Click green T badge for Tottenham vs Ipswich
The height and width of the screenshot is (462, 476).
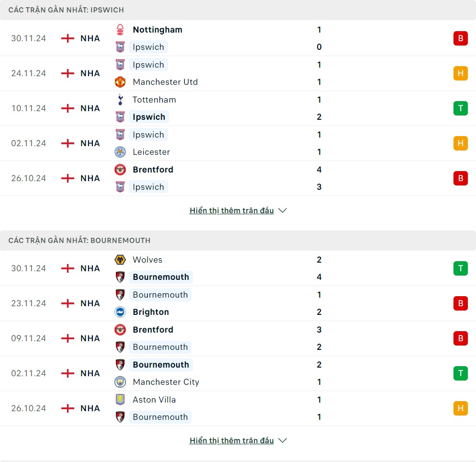460,108
